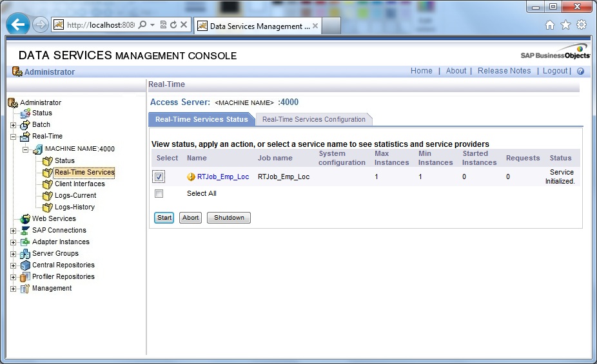Click the Management icon
The image size is (597, 364).
click(x=25, y=289)
